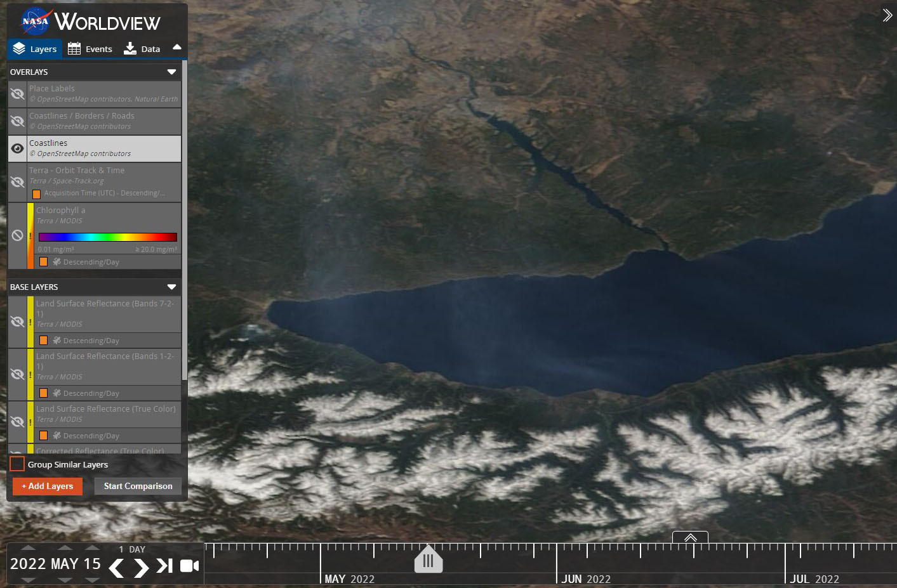Collapse the Overlays section
Screen dimensions: 897x588
click(171, 72)
